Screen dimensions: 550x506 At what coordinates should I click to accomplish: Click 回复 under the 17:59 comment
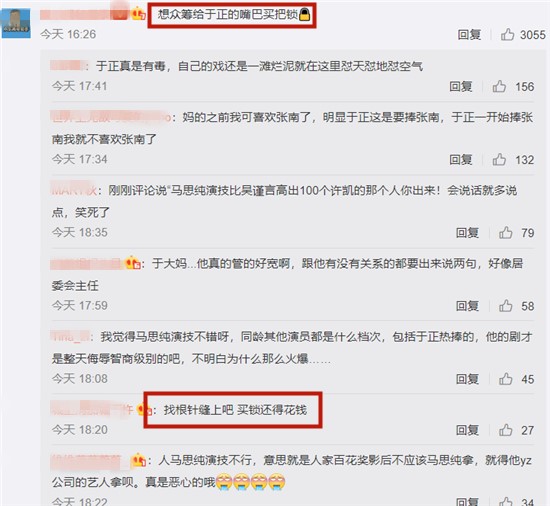[x=467, y=306]
